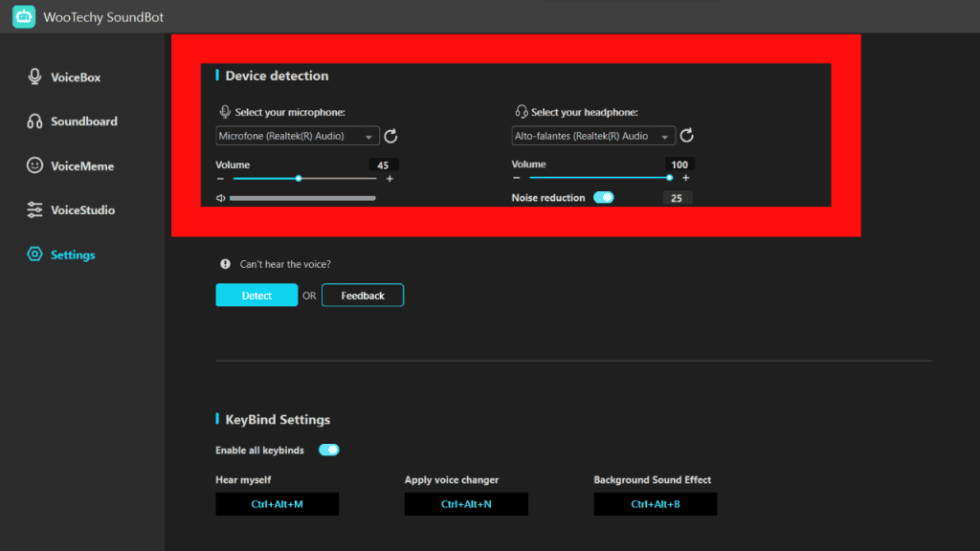Screen dimensions: 980x551
Task: Switch to the Soundboard section
Action: tap(83, 121)
